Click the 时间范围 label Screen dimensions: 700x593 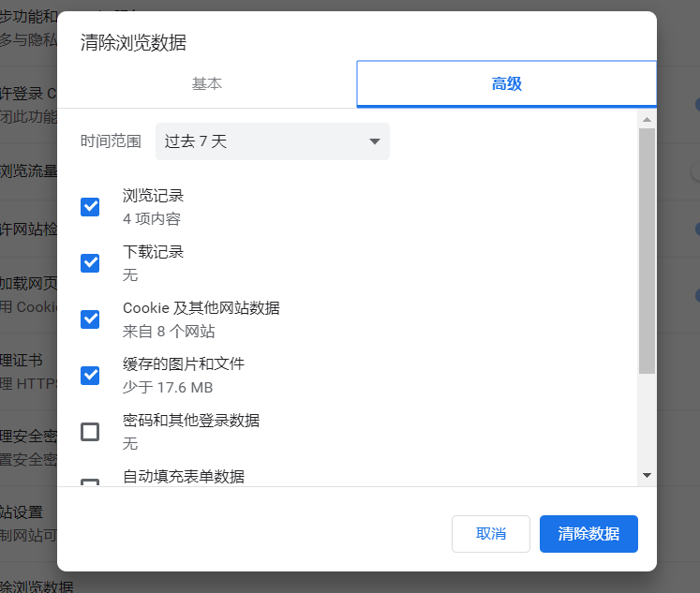[111, 141]
